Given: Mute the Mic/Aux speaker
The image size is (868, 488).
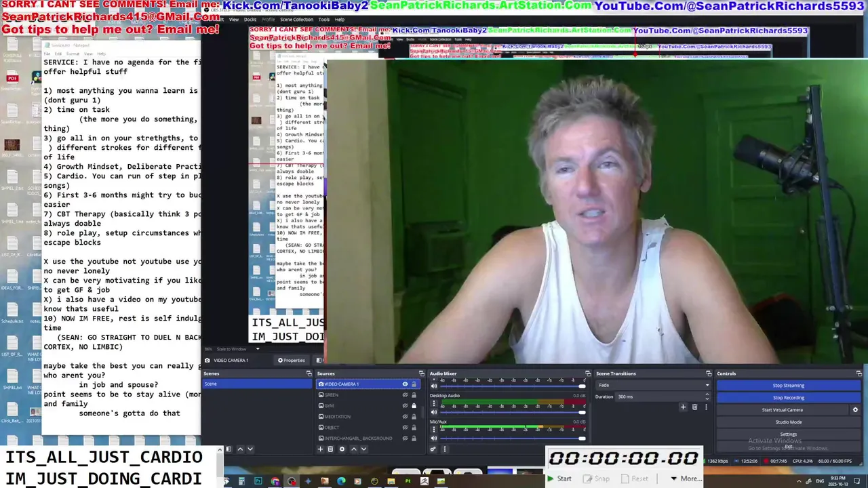Looking at the screenshot, I should 434,439.
